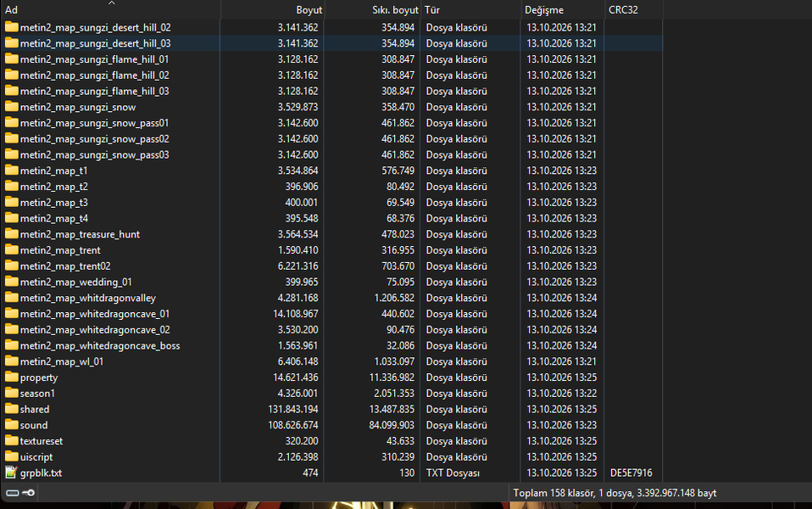The height and width of the screenshot is (509, 812).
Task: Select the metin2_map_sungzi_snow_pass02 folder name
Action: click(95, 139)
